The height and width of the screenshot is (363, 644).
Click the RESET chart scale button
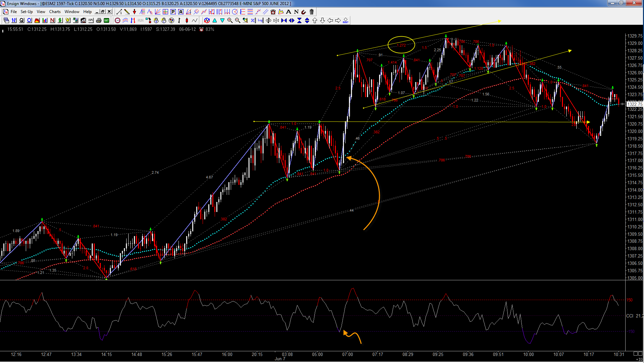[x=346, y=20]
